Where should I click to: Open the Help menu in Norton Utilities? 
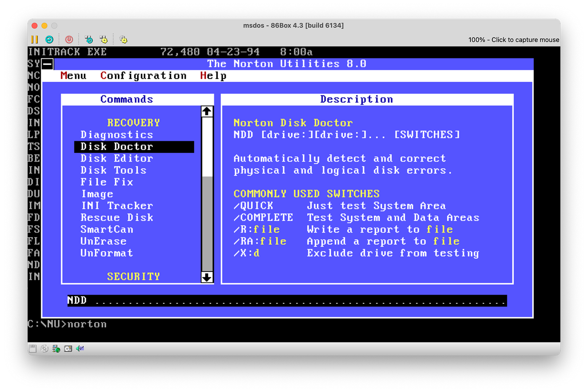click(213, 76)
